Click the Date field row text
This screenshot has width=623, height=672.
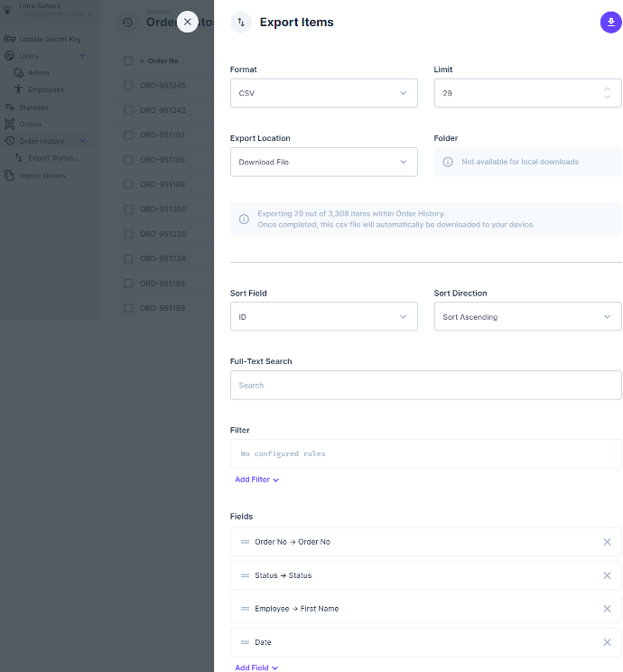coord(263,642)
